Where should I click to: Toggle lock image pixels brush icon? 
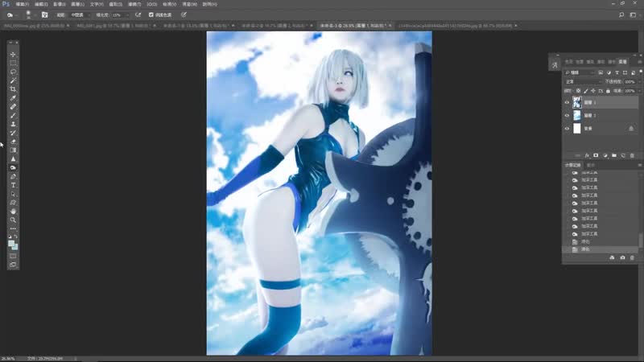coord(586,91)
